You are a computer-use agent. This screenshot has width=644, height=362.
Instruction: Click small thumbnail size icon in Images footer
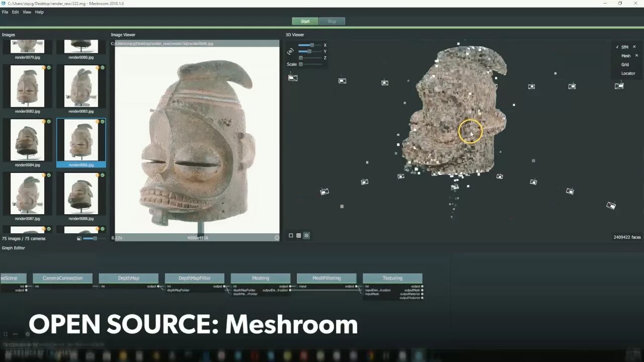click(79, 238)
